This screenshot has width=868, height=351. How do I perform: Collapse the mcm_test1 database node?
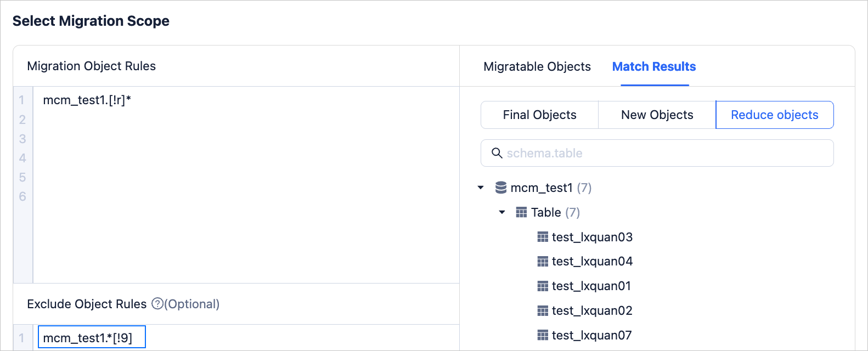[481, 188]
